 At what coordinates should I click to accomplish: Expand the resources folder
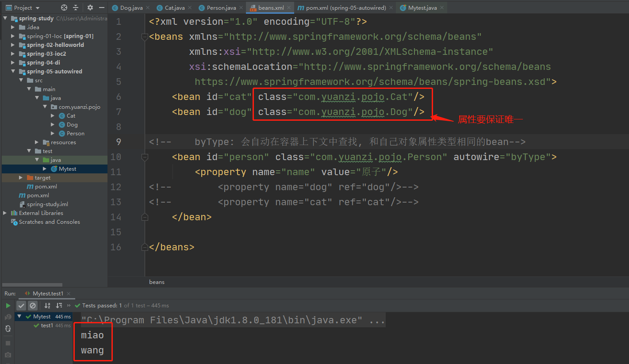pyautogui.click(x=37, y=142)
